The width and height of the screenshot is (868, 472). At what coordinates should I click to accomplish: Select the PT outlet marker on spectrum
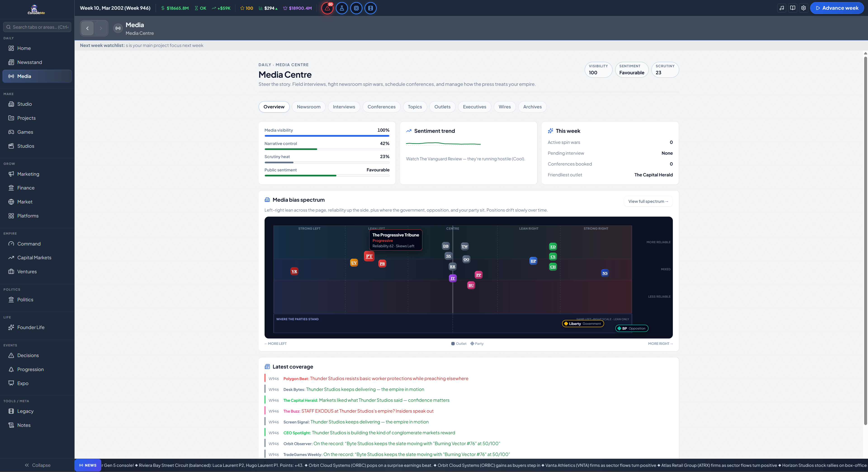tap(369, 256)
